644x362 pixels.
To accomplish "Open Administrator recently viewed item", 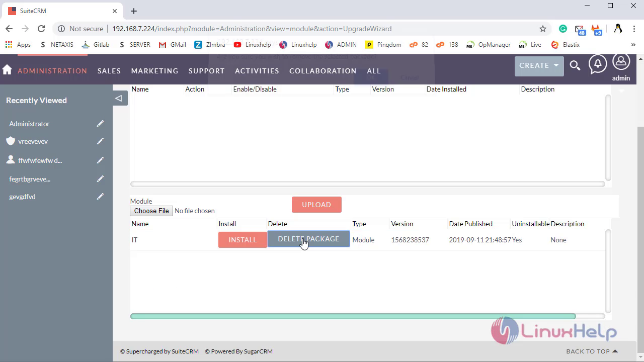I will (x=29, y=124).
